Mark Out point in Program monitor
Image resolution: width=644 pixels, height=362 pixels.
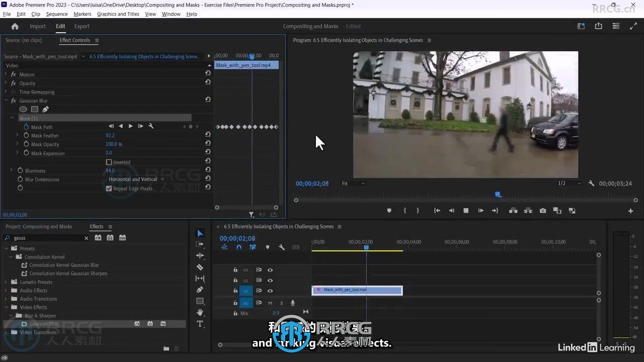tap(418, 211)
